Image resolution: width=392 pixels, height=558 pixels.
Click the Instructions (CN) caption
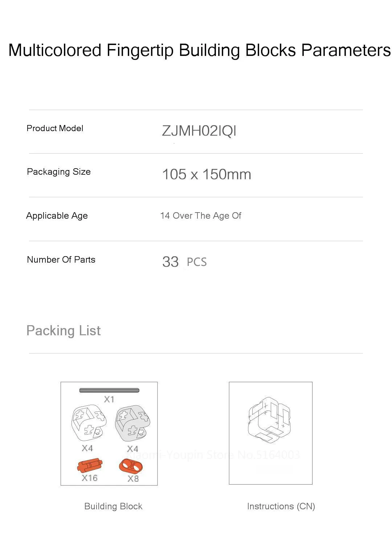click(281, 506)
